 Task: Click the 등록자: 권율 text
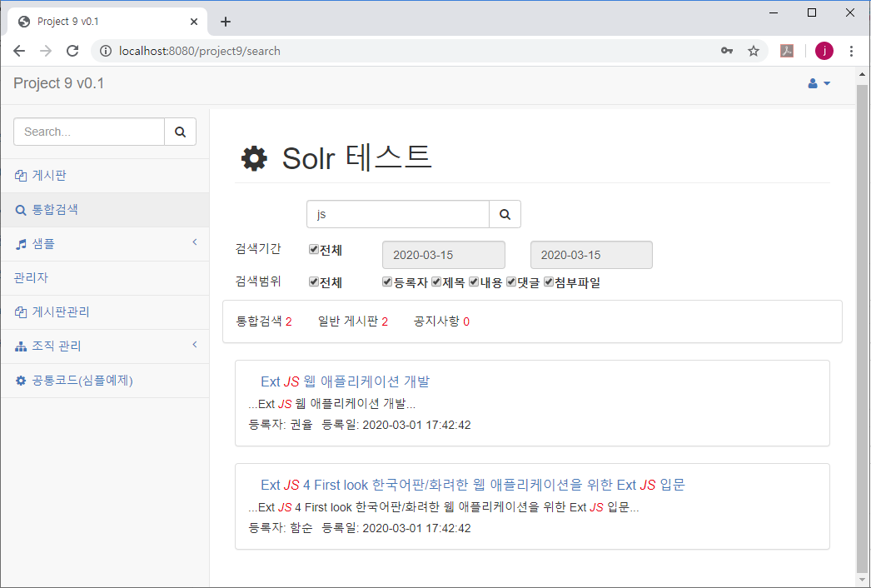point(281,425)
